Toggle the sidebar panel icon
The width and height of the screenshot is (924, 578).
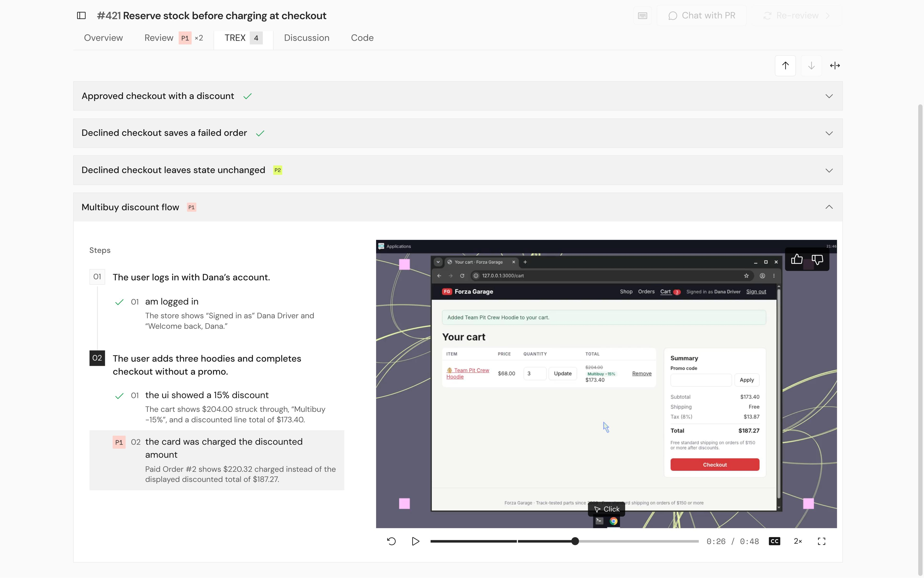click(81, 16)
